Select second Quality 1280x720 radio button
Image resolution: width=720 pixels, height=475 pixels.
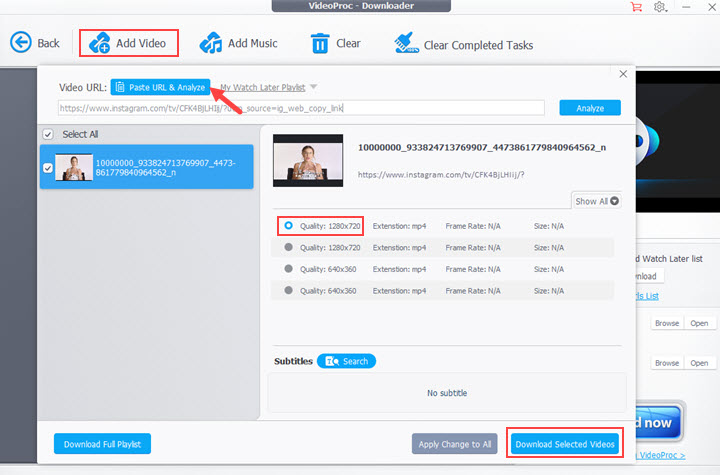(x=288, y=247)
